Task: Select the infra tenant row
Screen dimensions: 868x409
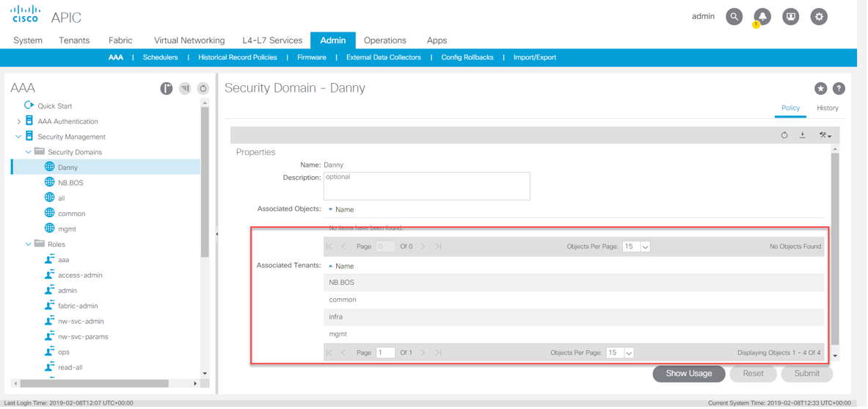Action: tap(574, 317)
